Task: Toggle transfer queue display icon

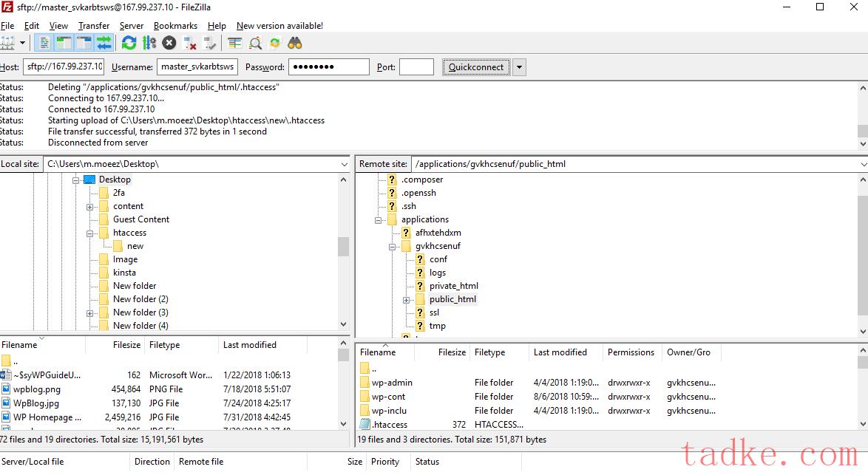Action: (104, 43)
